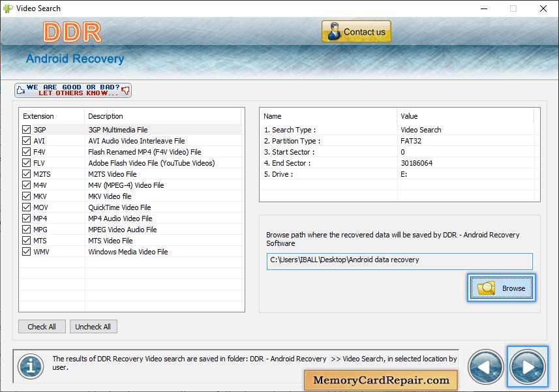
Task: Click the Video Search title bar app icon
Action: pyautogui.click(x=8, y=8)
